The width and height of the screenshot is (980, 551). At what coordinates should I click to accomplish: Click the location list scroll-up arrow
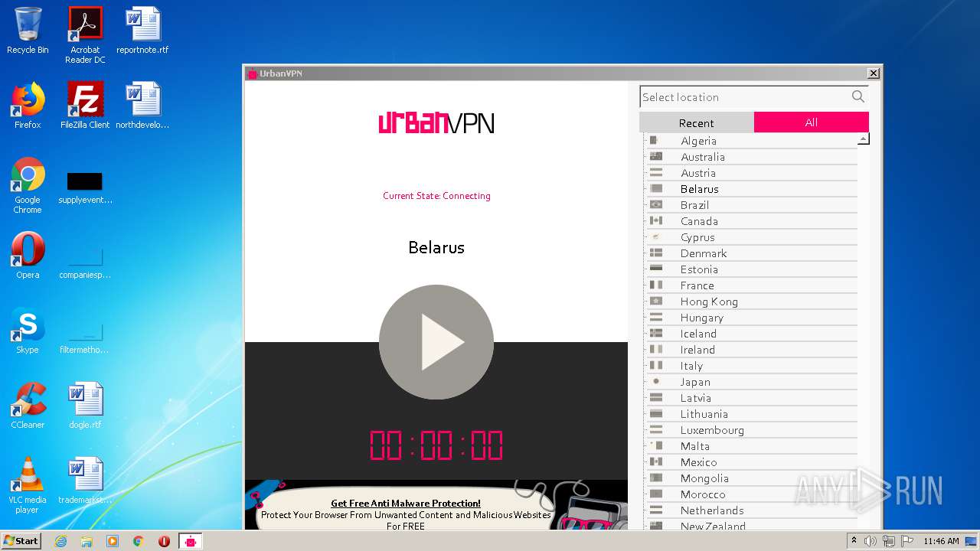tap(863, 139)
